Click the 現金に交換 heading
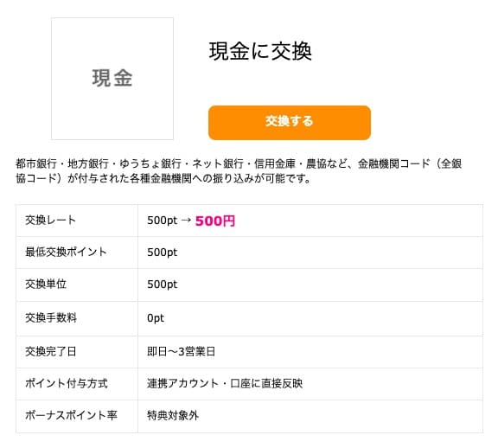This screenshot has height=448, width=498. (x=260, y=51)
